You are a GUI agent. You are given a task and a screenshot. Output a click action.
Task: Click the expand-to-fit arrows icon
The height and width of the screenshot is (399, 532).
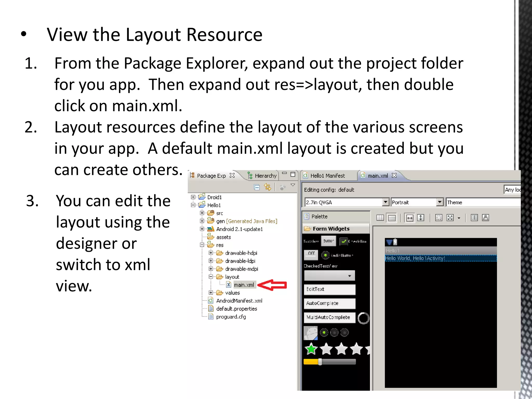click(450, 218)
